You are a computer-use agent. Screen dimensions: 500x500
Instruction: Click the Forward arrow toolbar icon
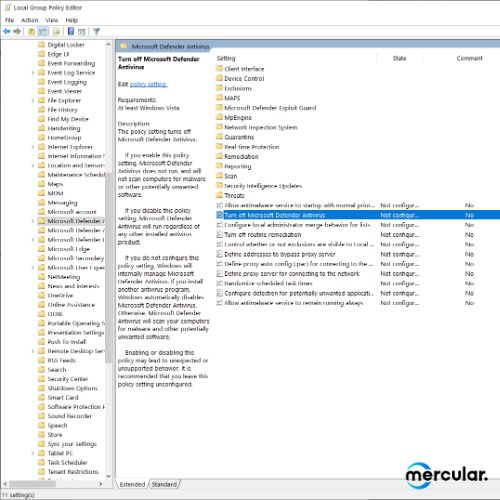[x=17, y=32]
